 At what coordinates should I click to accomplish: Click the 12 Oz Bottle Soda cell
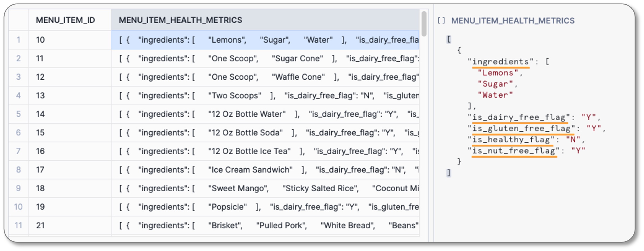coord(265,133)
